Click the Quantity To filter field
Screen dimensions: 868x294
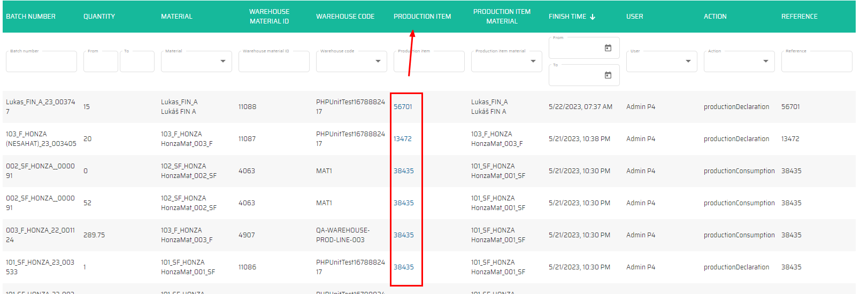(137, 62)
